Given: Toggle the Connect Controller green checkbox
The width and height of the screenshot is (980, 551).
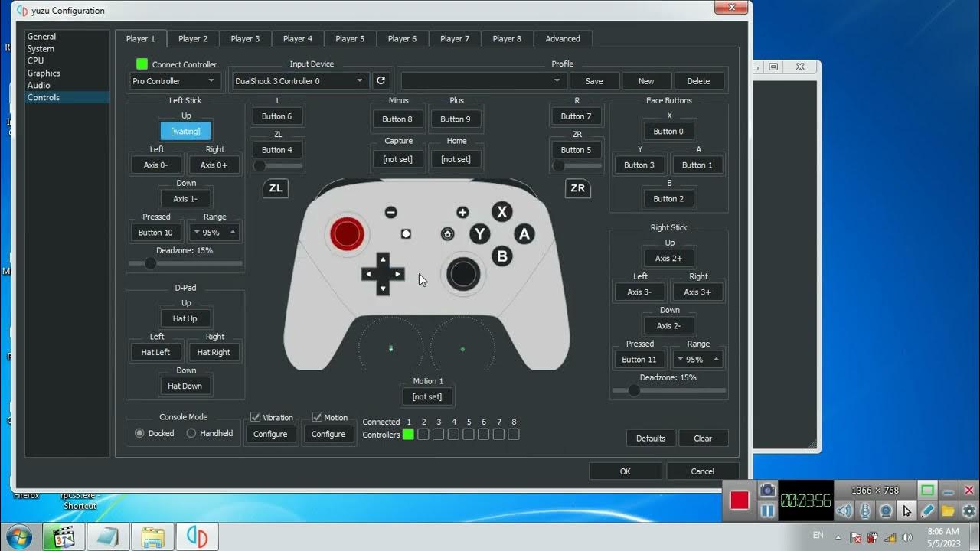Looking at the screenshot, I should point(142,64).
